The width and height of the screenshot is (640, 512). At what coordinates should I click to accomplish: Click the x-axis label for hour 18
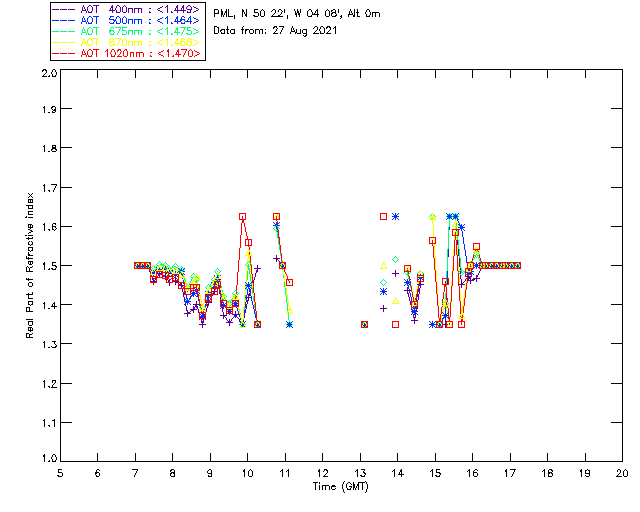point(547,473)
